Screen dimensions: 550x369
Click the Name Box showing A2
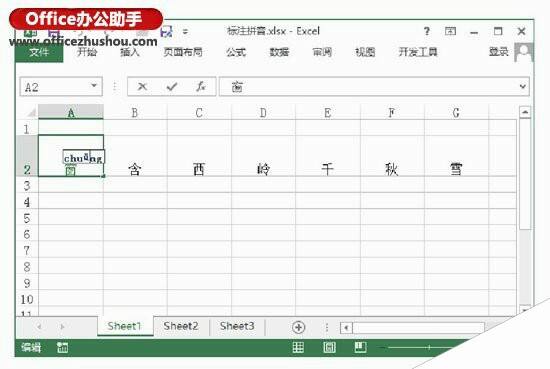61,87
